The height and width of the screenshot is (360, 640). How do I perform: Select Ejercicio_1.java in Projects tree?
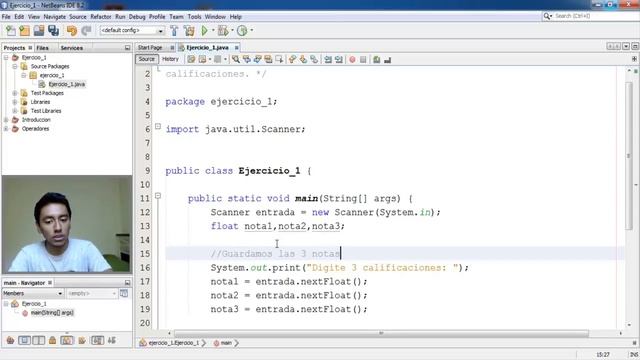[67, 84]
